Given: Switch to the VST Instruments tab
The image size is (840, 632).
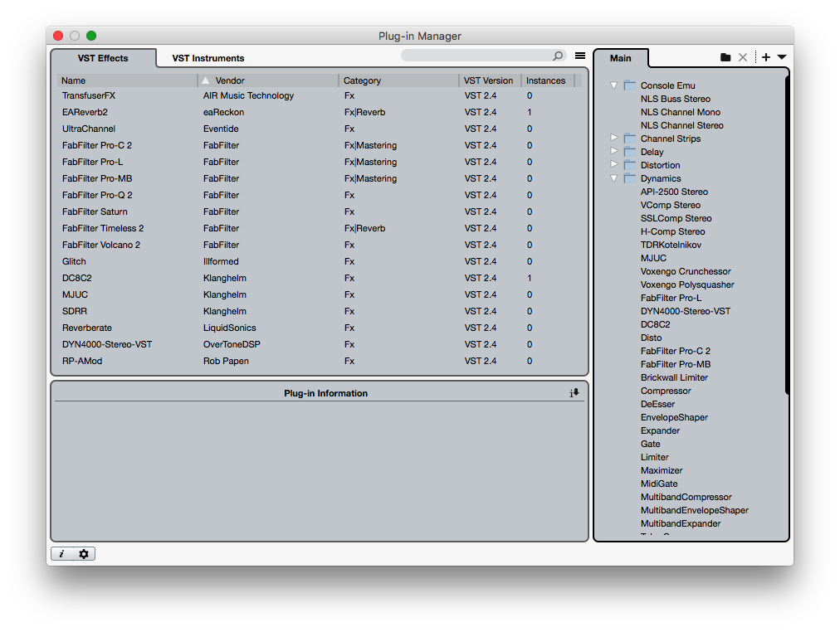Looking at the screenshot, I should pyautogui.click(x=208, y=58).
